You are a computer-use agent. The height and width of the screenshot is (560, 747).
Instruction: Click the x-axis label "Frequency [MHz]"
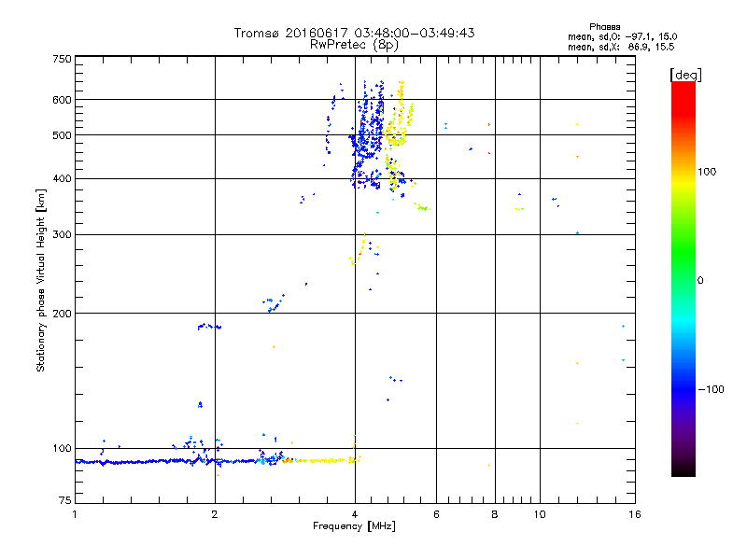click(354, 526)
